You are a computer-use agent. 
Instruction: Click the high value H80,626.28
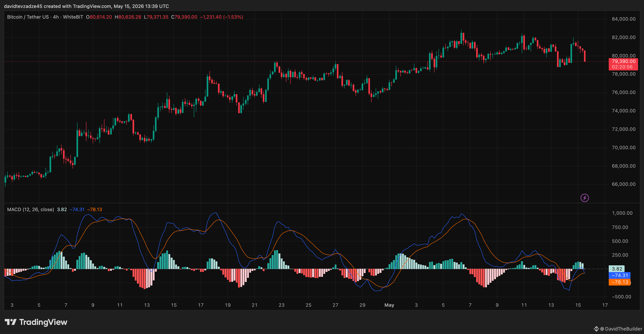pyautogui.click(x=128, y=17)
